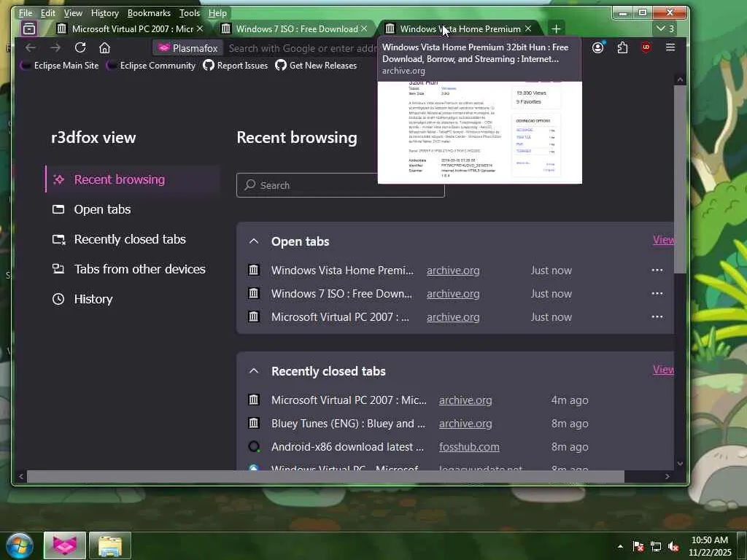Open Microsoft Virtual PC 2007 open tab row
Viewport: 747px width, 560px height.
[x=340, y=317]
